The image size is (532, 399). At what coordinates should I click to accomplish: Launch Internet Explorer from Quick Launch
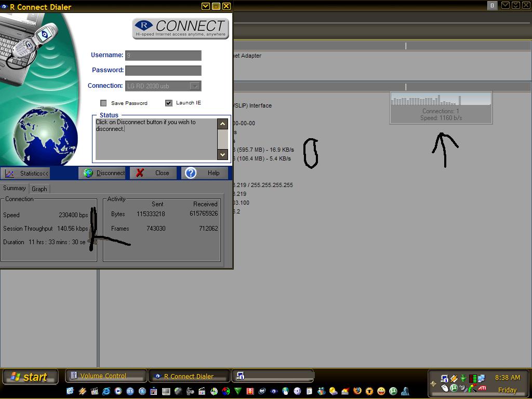pos(106,391)
